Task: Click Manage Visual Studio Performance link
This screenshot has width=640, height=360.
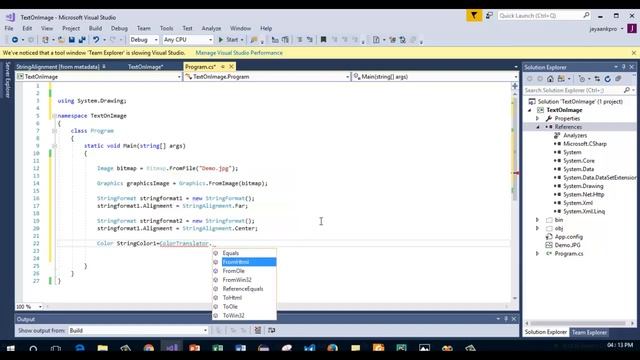Action: tap(239, 53)
